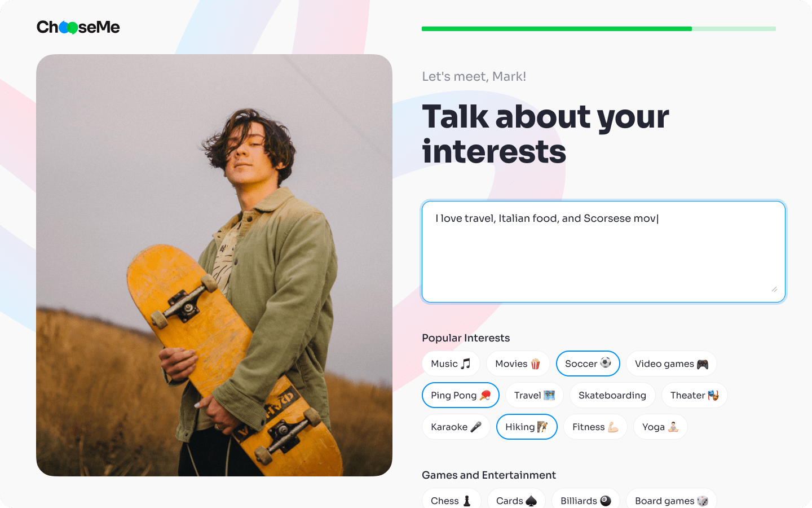The image size is (812, 508).
Task: Select the Music interest with note icon
Action: click(451, 364)
